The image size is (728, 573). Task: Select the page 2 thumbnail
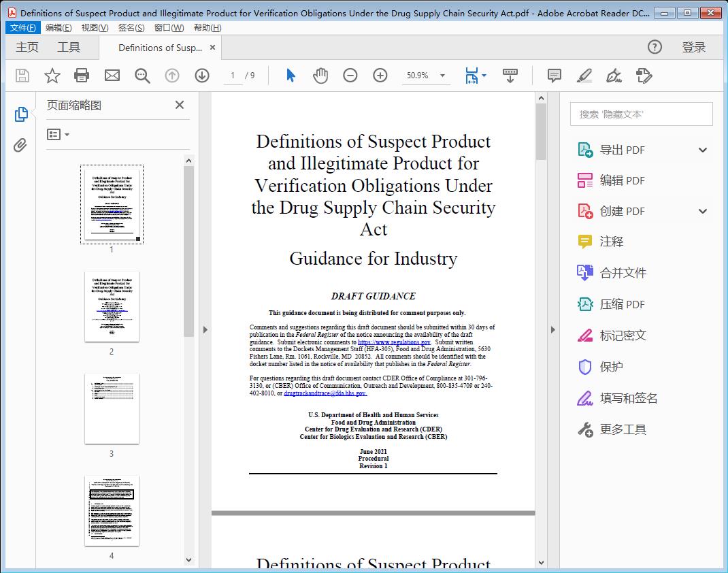tap(112, 307)
